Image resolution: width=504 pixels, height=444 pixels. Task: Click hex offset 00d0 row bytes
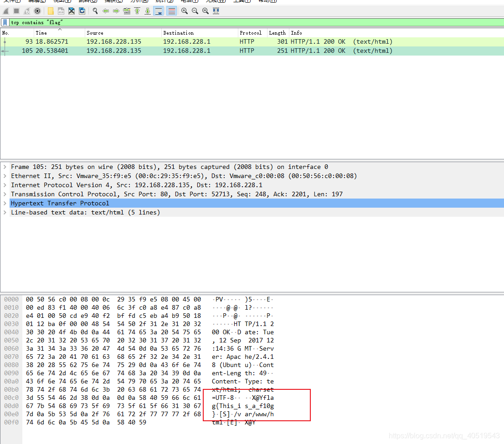click(113, 406)
